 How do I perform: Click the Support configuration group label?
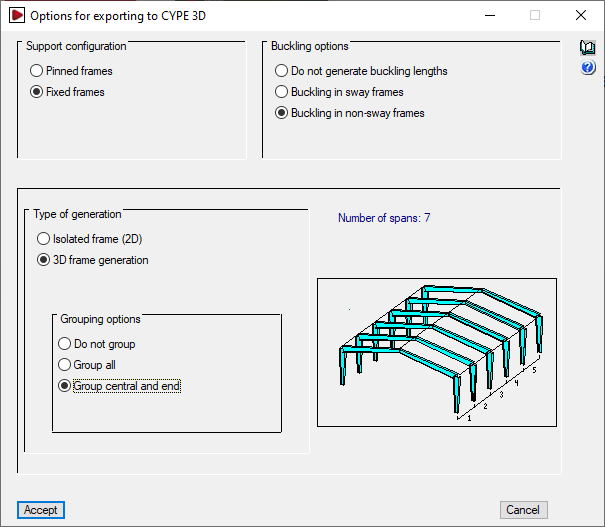pos(76,46)
